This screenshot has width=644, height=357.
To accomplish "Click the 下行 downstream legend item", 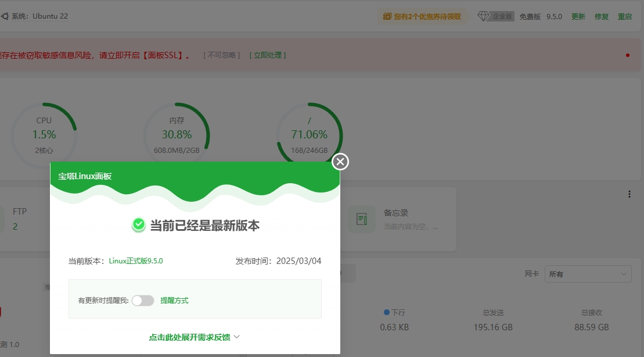I will point(394,313).
